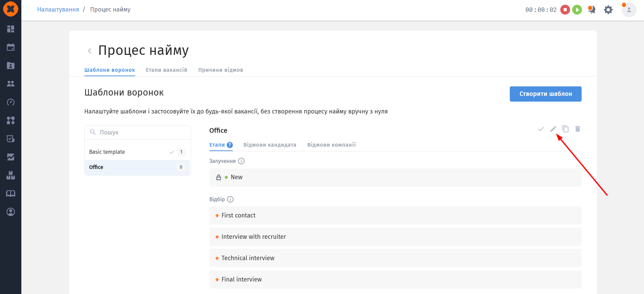Go back using arrow beside Процес найму

pyautogui.click(x=89, y=51)
